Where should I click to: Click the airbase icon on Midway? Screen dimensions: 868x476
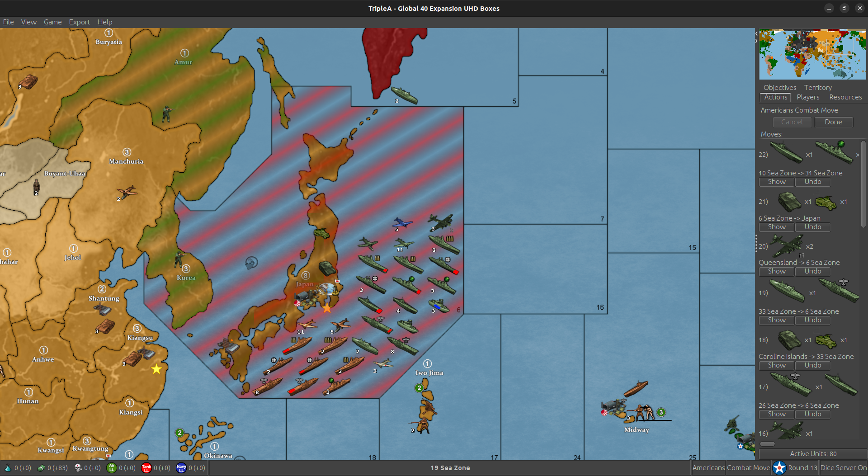pos(613,407)
